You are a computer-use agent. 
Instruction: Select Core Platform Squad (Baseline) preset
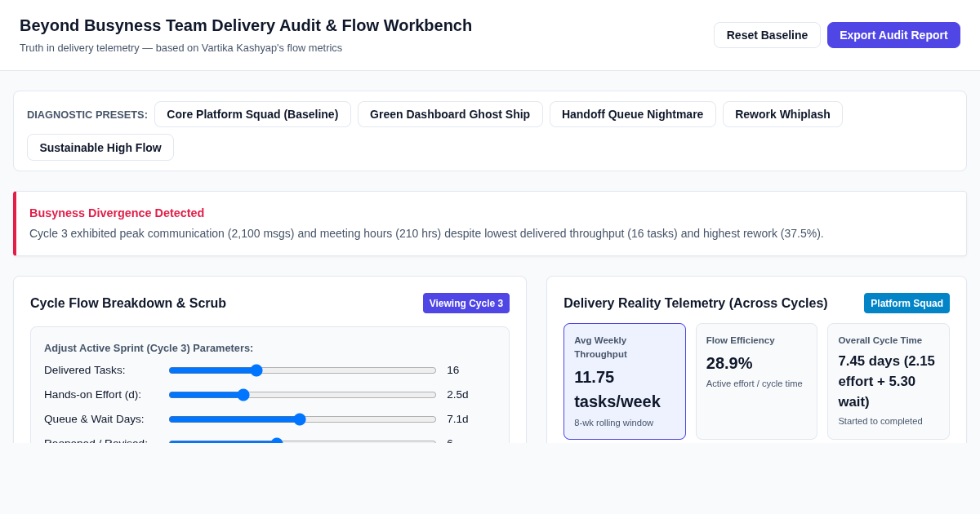[x=252, y=114]
